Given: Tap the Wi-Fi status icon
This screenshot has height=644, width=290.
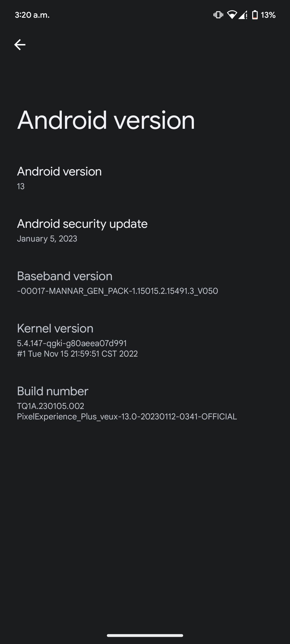Looking at the screenshot, I should [232, 15].
